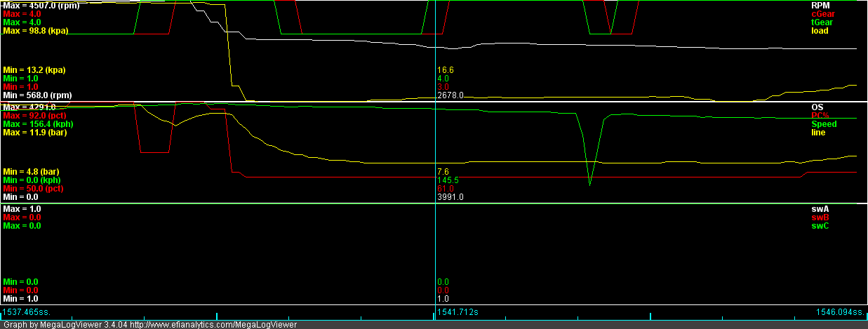Select the cGear legend label
Screen dimensions: 868x329
point(821,13)
